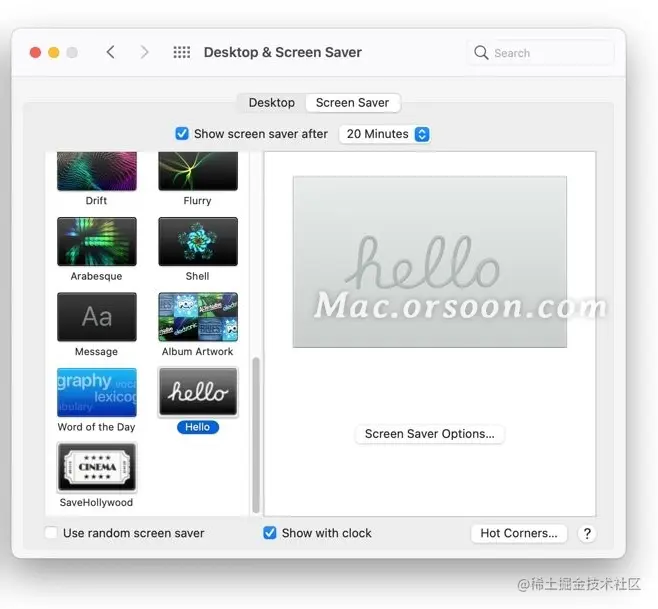Click the highlighted Hello label

(198, 427)
